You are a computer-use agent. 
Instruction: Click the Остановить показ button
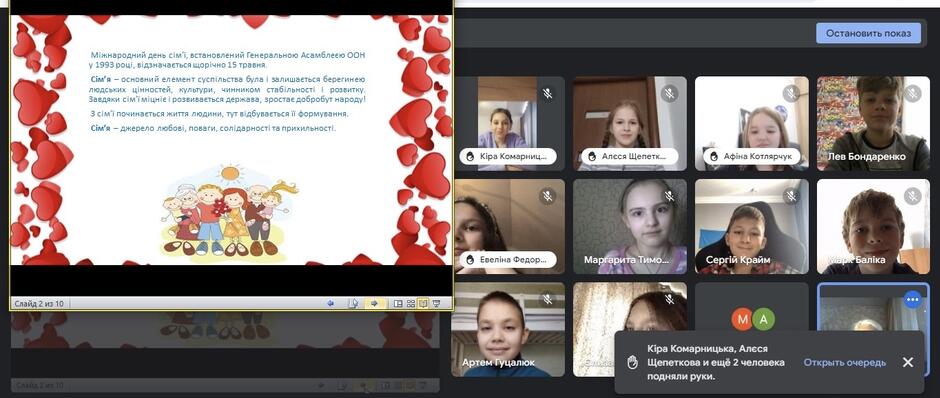pyautogui.click(x=868, y=33)
